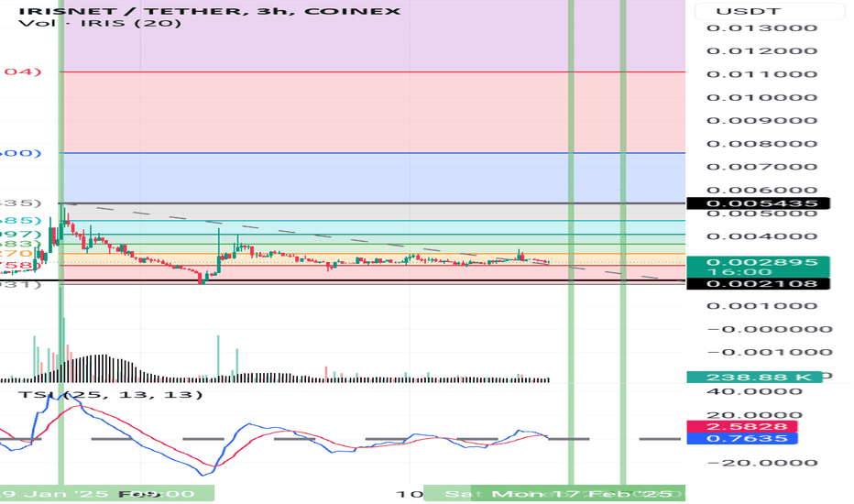The image size is (854, 504).
Task: Click the 0.013000 price scale label
Action: tap(762, 27)
